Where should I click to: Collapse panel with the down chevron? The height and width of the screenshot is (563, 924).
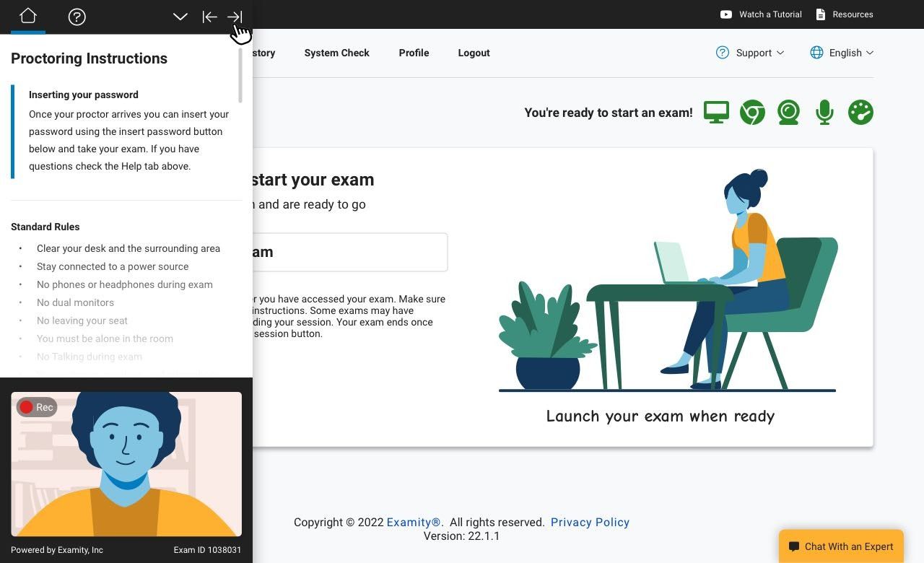tap(180, 17)
